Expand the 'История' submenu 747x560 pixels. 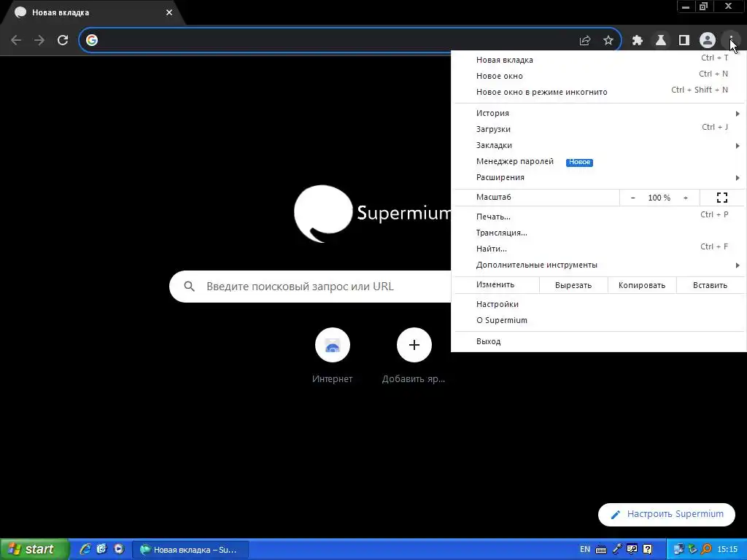[598, 113]
